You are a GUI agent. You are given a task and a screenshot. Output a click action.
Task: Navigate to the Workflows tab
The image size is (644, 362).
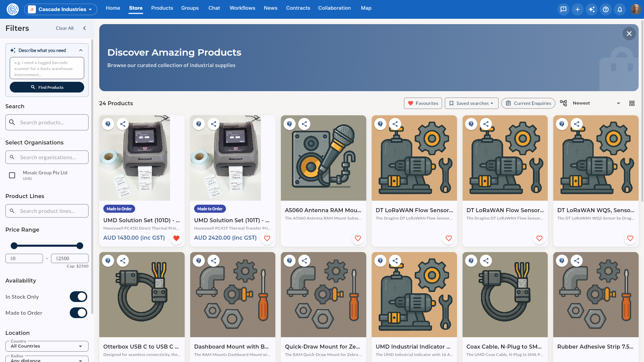tap(242, 8)
